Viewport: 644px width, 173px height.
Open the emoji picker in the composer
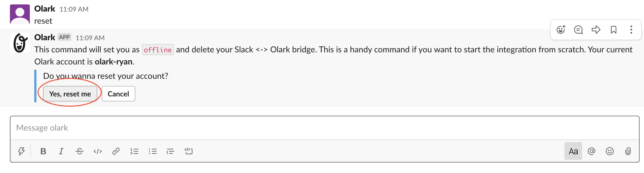609,151
